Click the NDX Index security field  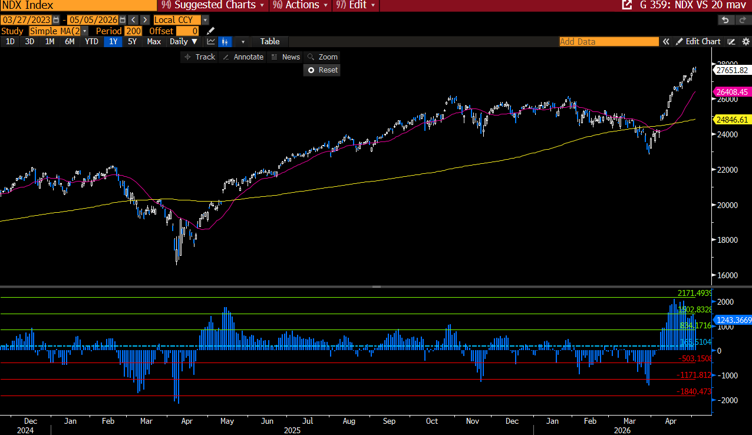tap(78, 5)
